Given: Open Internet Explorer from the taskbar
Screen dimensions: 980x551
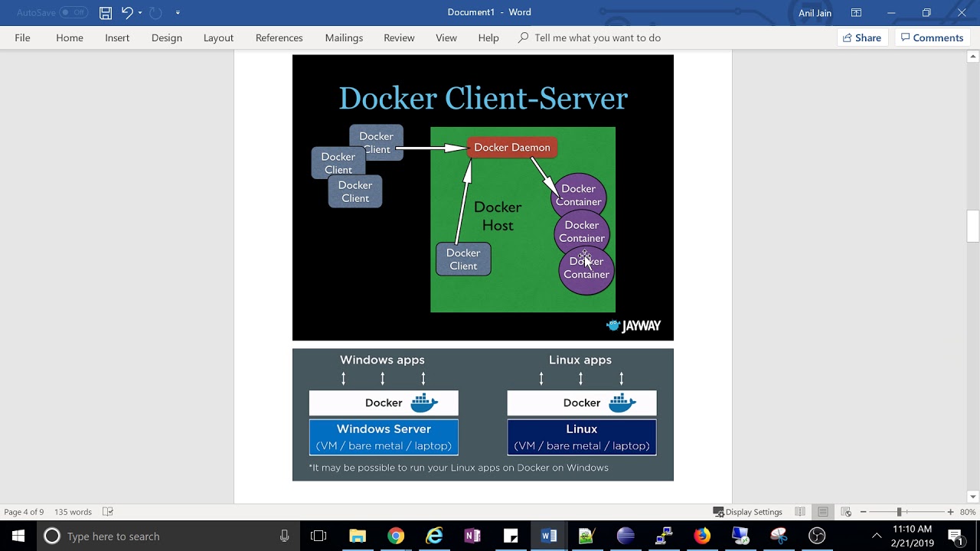Looking at the screenshot, I should [434, 536].
